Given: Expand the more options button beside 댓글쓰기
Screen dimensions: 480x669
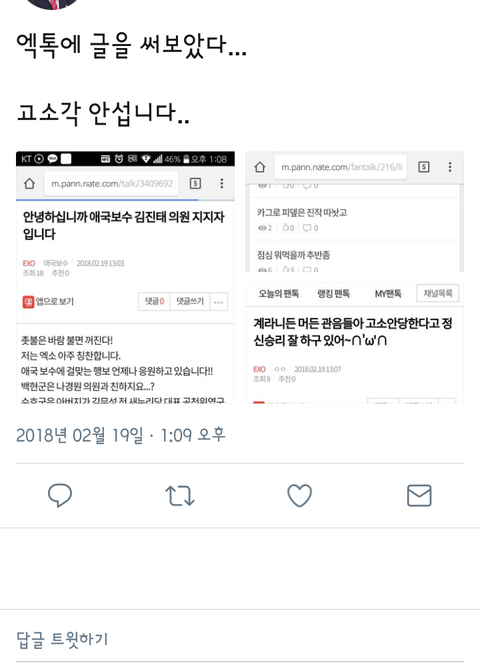Looking at the screenshot, I should (218, 302).
